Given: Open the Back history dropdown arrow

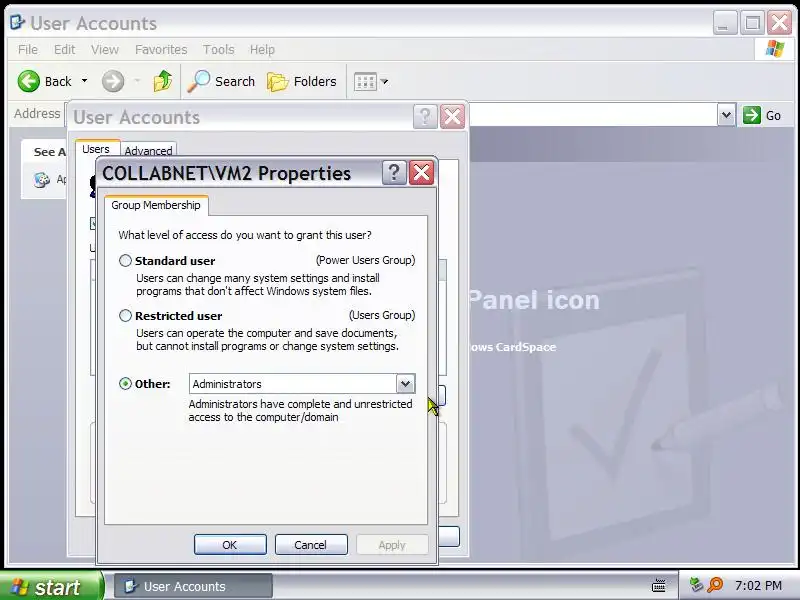Looking at the screenshot, I should [x=85, y=81].
